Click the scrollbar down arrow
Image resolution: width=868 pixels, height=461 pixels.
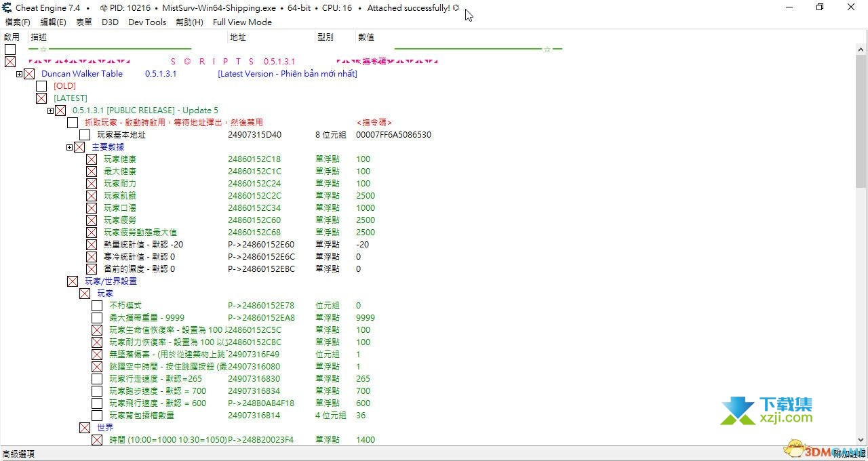pyautogui.click(x=862, y=440)
